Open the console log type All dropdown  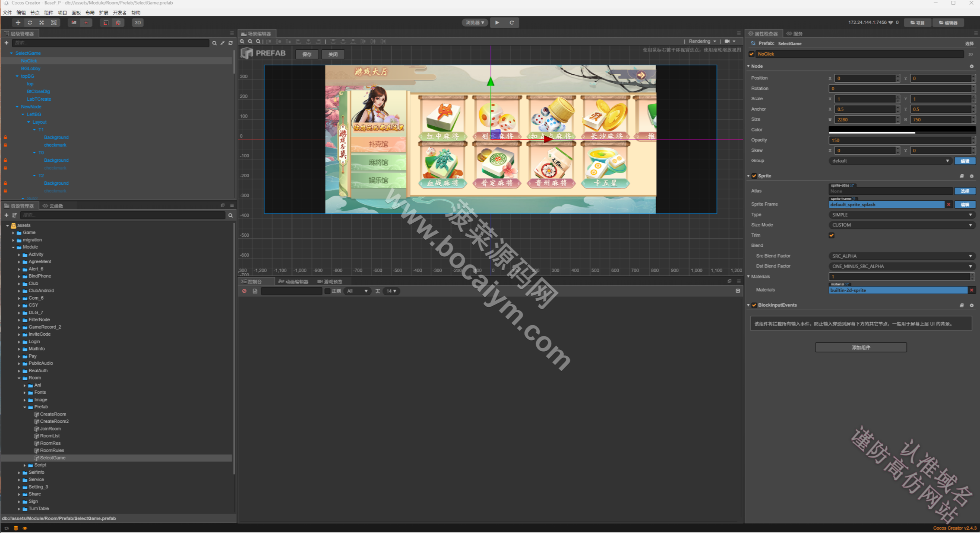(358, 291)
